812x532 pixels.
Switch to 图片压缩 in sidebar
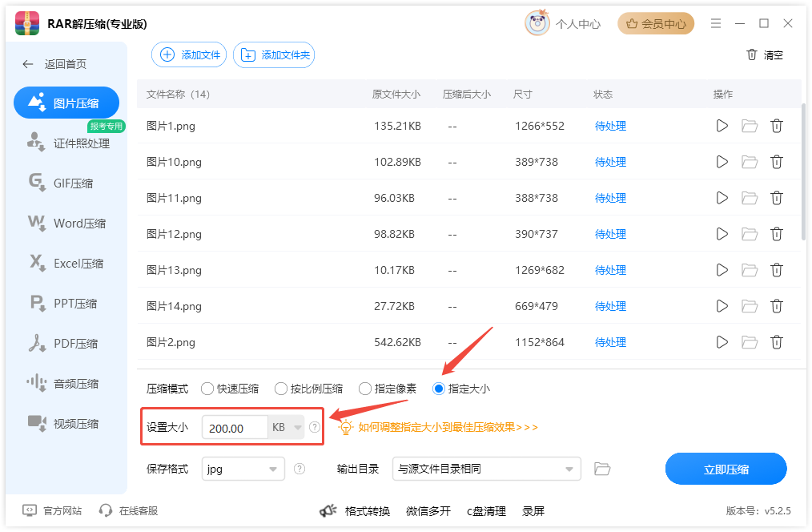pos(66,103)
